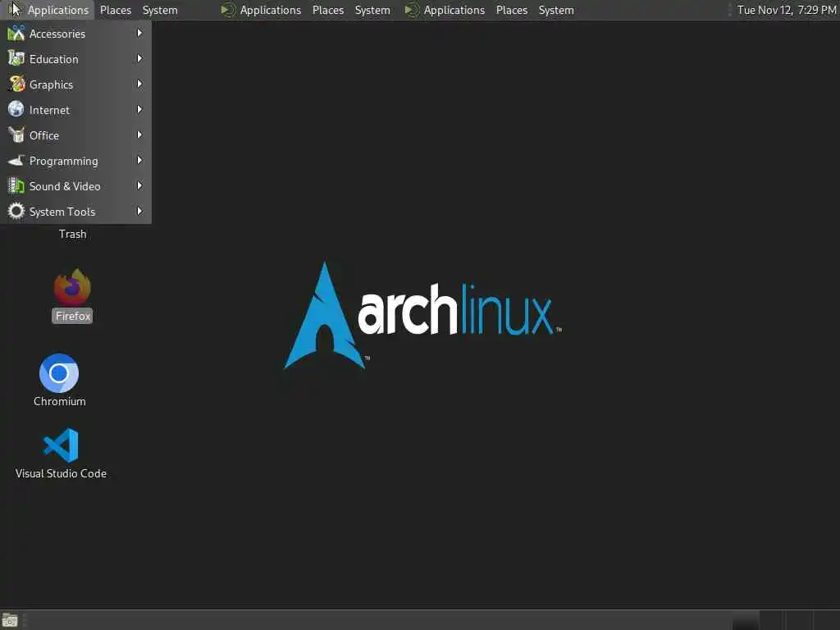Click the Trash desktop label

point(73,234)
